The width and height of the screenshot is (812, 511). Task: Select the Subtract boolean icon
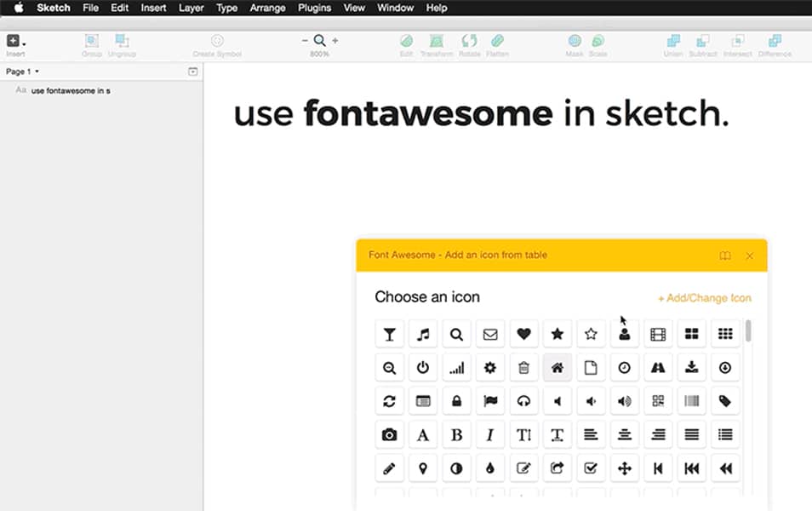tap(703, 40)
